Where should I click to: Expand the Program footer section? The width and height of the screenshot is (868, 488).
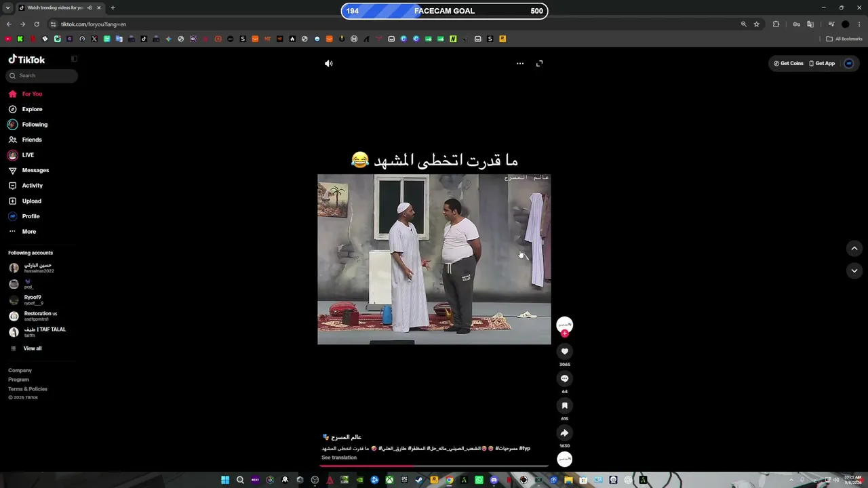18,380
